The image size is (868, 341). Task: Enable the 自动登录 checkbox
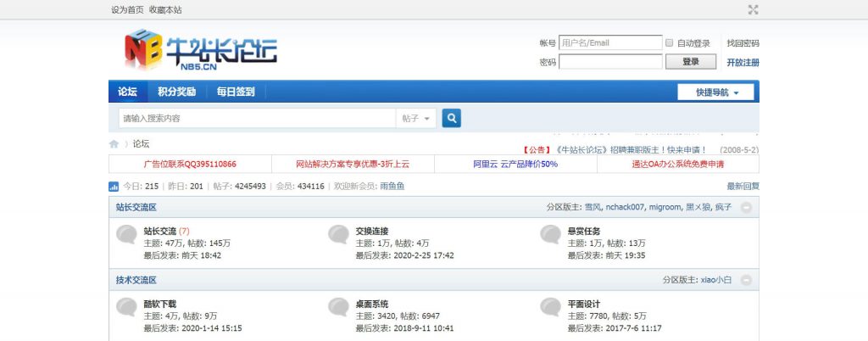pyautogui.click(x=670, y=43)
